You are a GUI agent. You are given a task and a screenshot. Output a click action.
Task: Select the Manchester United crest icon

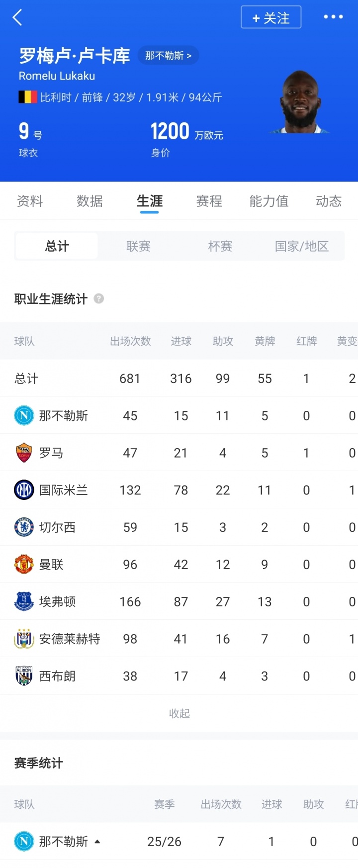[23, 564]
